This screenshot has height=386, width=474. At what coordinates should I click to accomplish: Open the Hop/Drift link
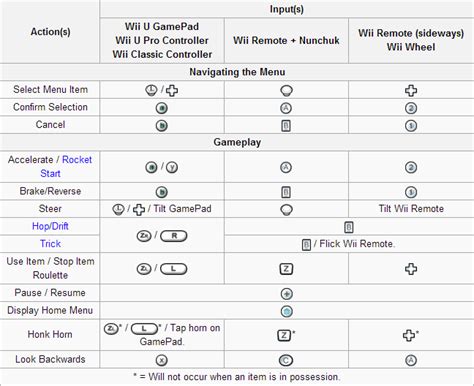(x=50, y=226)
